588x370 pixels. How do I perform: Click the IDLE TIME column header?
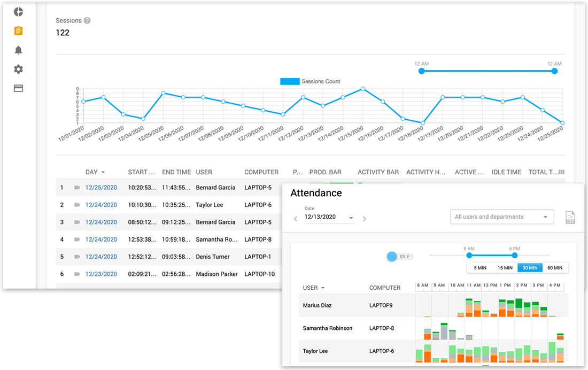[507, 172]
